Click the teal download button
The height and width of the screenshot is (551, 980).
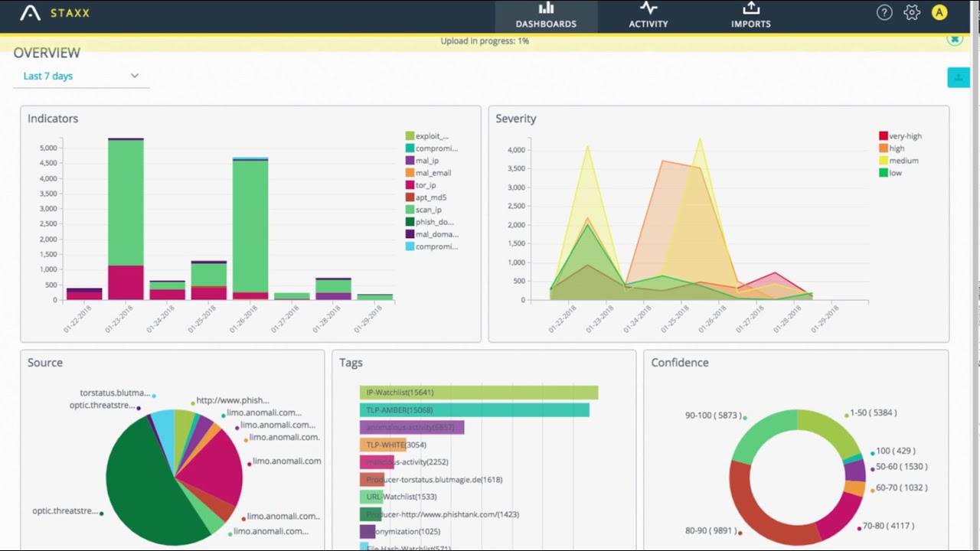pos(959,77)
